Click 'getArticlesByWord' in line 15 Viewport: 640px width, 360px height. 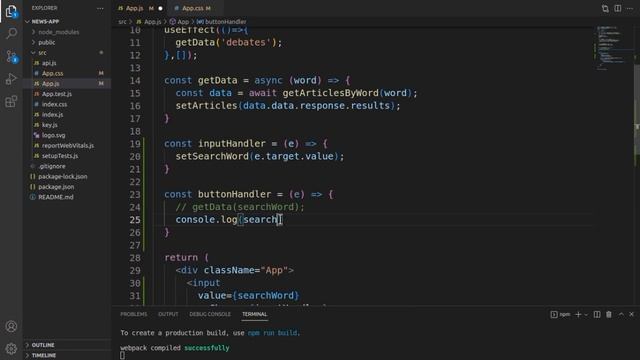(331, 93)
